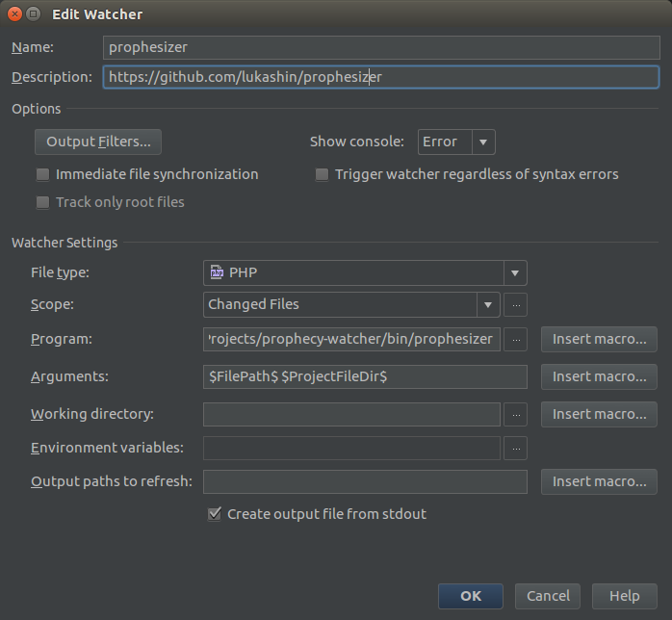Click the empty Working directory field

[x=351, y=414]
